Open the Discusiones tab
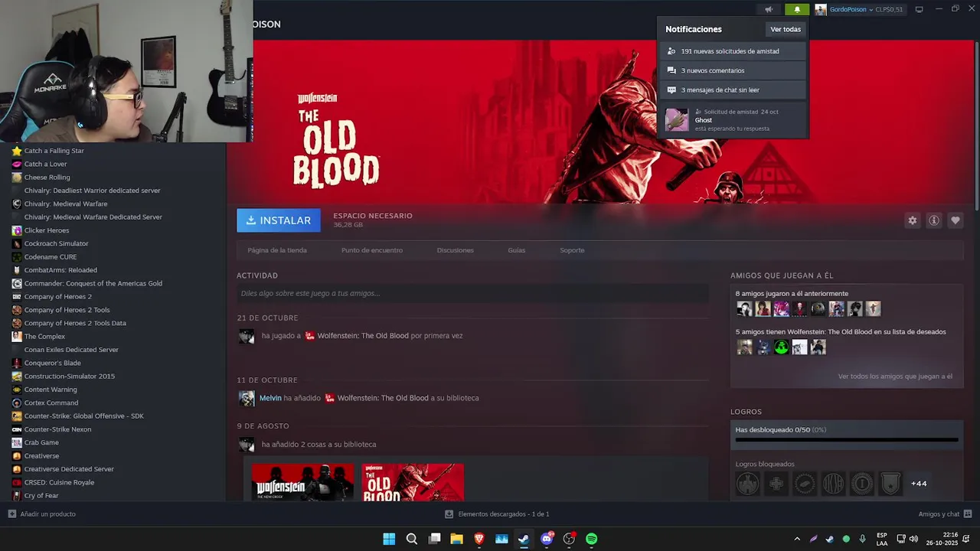 456,250
